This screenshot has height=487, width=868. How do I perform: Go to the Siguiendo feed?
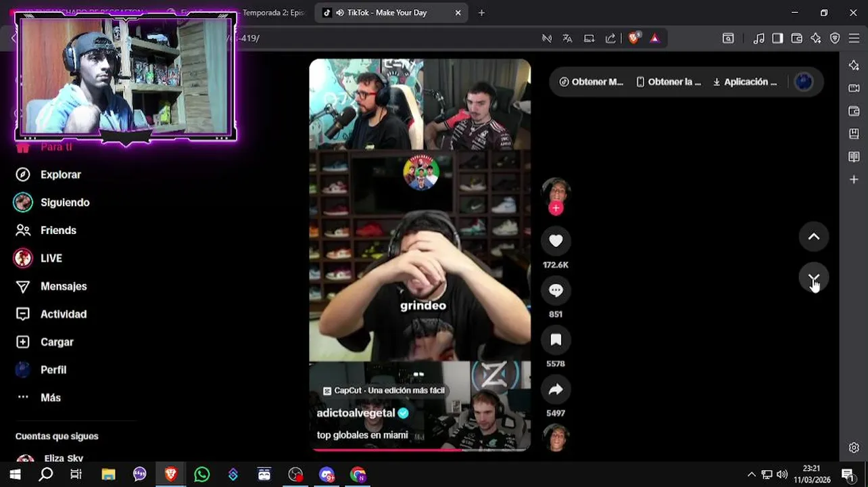coord(52,202)
